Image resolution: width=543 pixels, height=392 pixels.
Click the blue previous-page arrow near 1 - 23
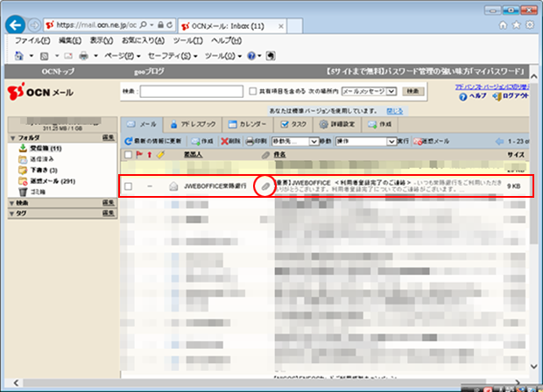(x=499, y=141)
